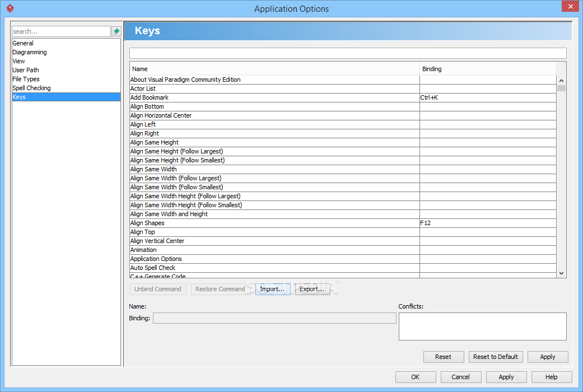
Task: Click the key filter field above the table
Action: [348, 53]
